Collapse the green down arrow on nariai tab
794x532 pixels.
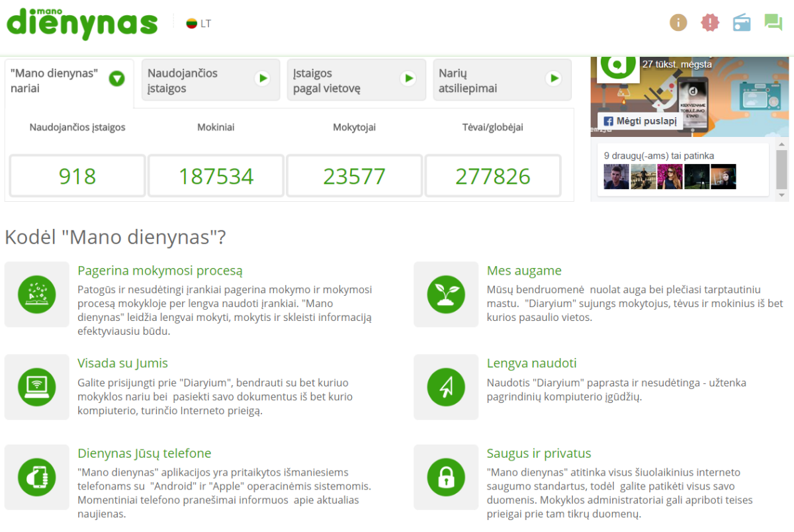(117, 79)
